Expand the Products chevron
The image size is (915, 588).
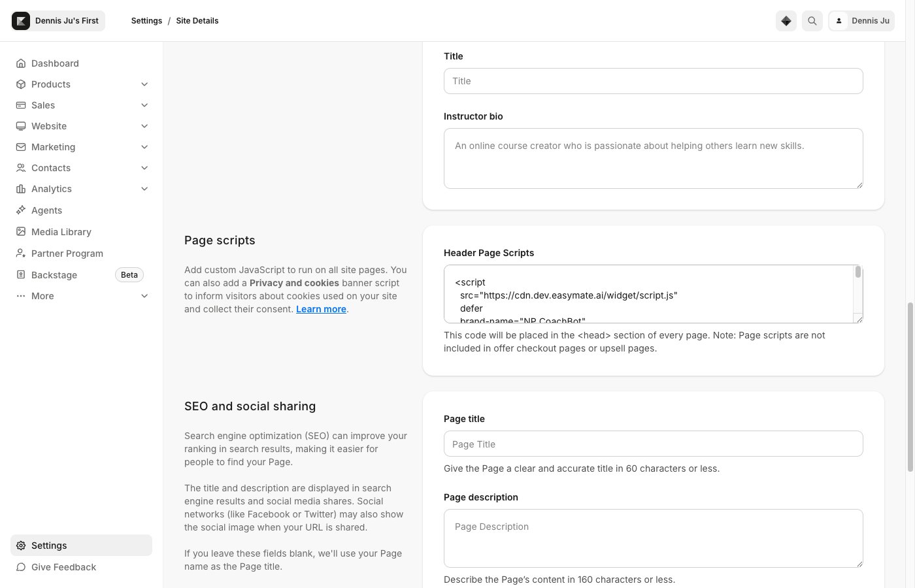(144, 84)
